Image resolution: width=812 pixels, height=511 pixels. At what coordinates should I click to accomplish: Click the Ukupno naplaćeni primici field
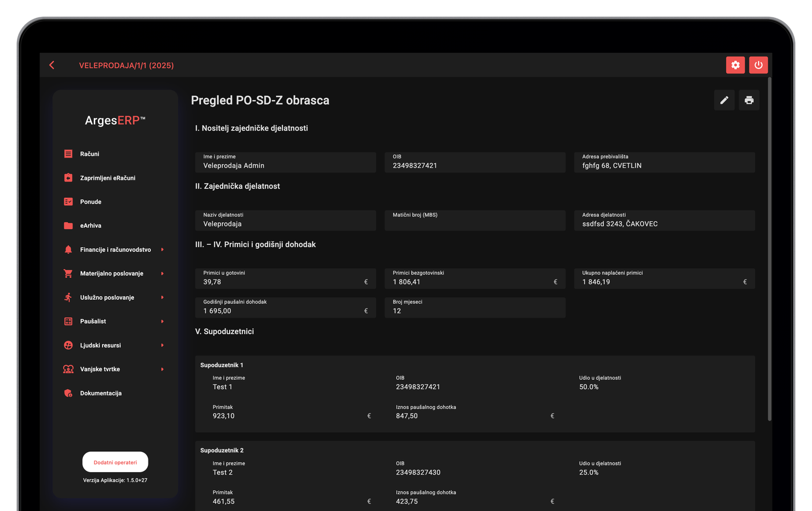(665, 278)
